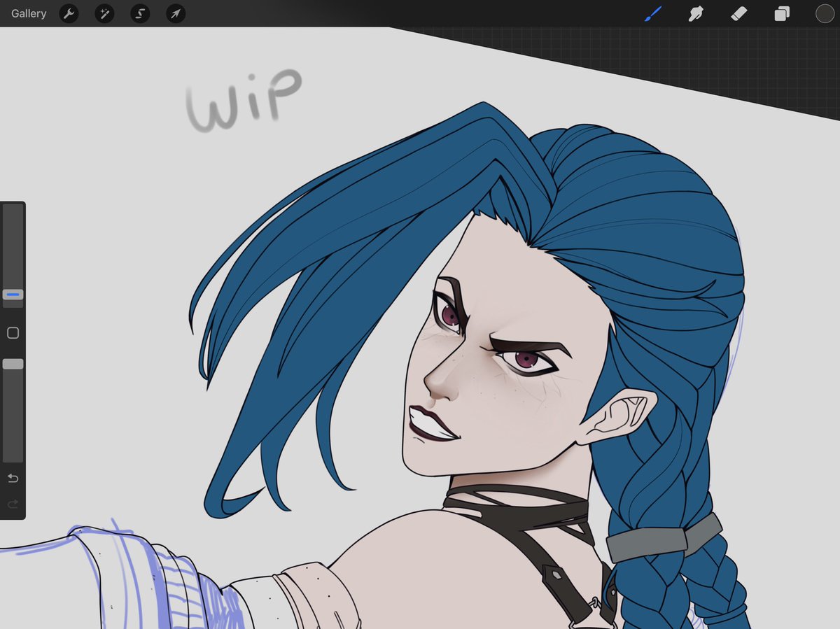Tap the brush opacity slider
Image resolution: width=840 pixels, height=629 pixels.
(12, 399)
